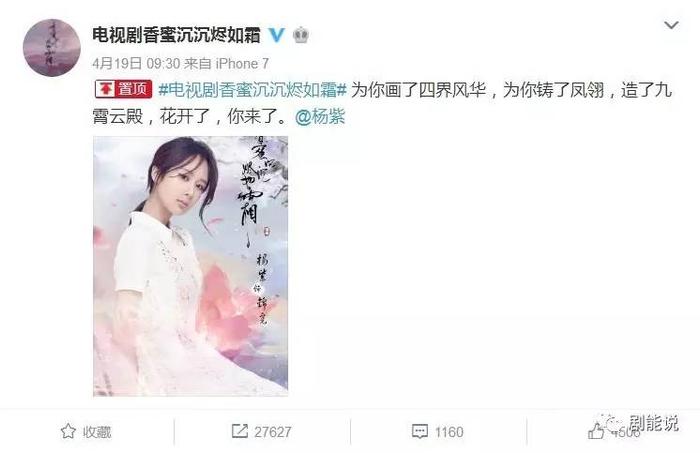700x453 pixels.
Task: Click the post text 为你画了四界风华
Action: pos(418,90)
